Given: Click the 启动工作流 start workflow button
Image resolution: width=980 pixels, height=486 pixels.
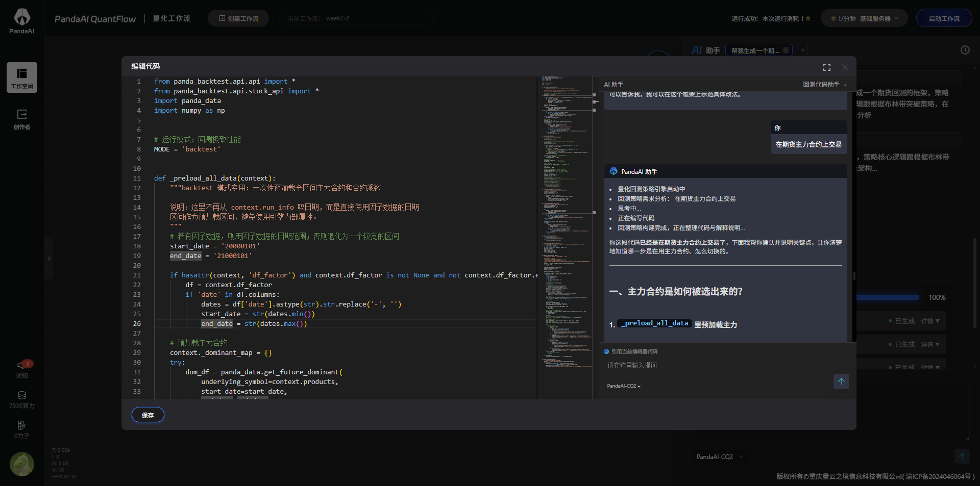Looking at the screenshot, I should click(x=944, y=18).
